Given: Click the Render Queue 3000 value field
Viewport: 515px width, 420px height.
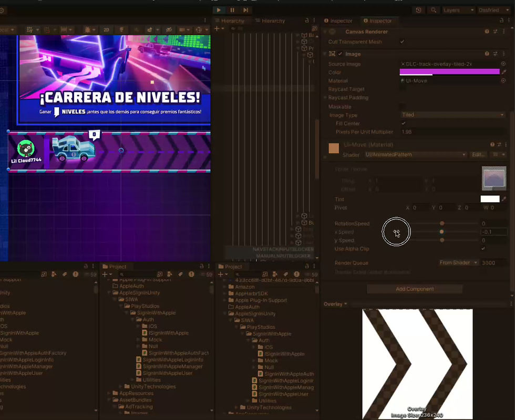Looking at the screenshot, I should pyautogui.click(x=493, y=262).
